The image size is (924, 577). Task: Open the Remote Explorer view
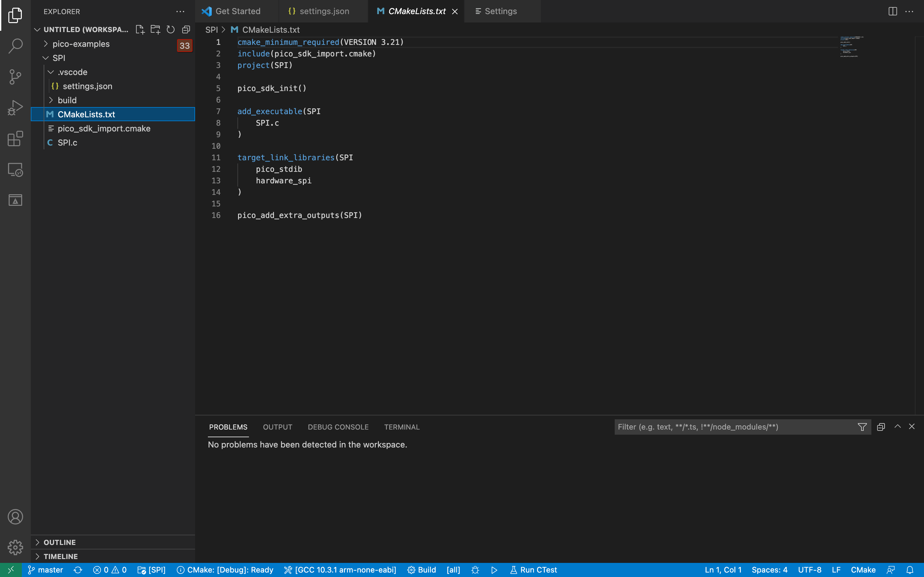15,170
